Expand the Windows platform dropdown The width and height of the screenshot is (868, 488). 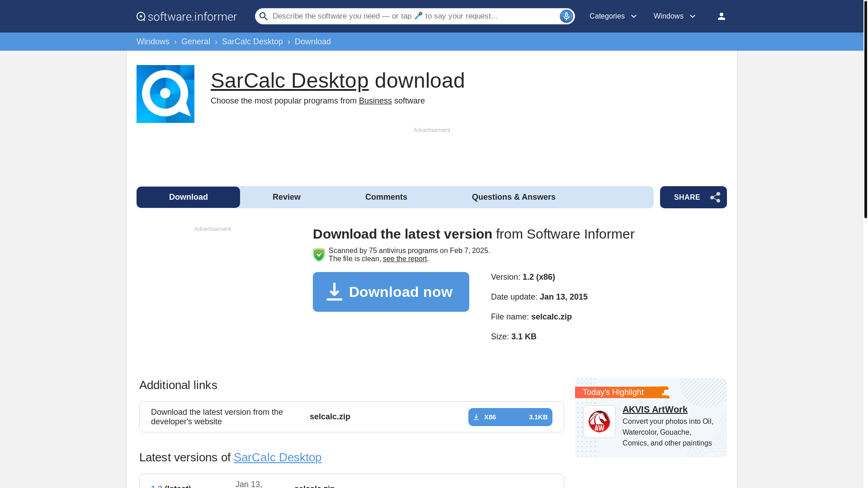pyautogui.click(x=675, y=16)
